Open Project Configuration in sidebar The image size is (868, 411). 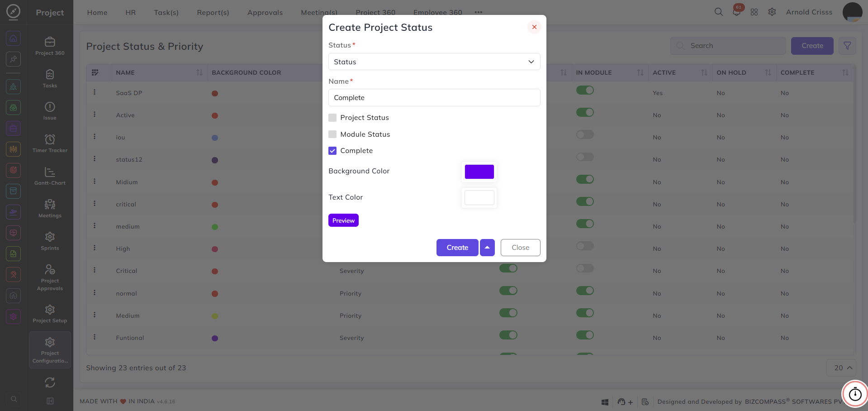(50, 350)
